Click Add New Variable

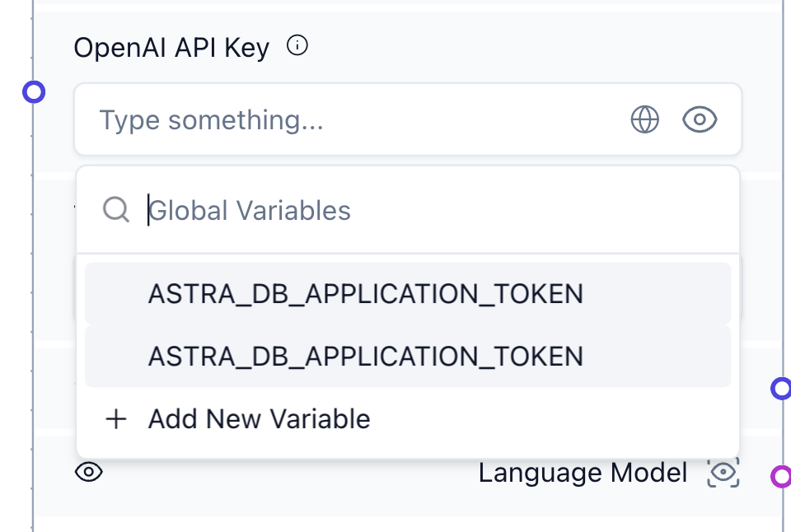(x=258, y=419)
